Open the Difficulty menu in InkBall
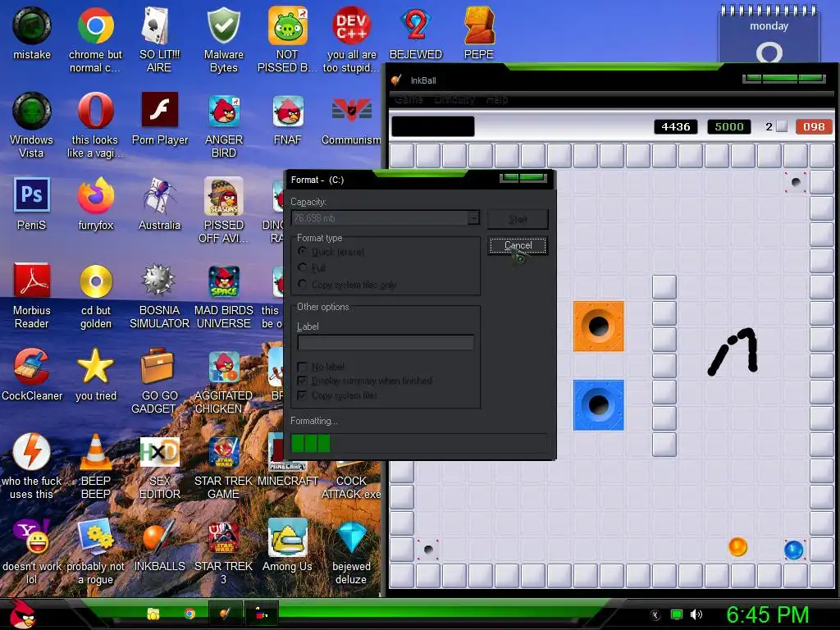 454,99
